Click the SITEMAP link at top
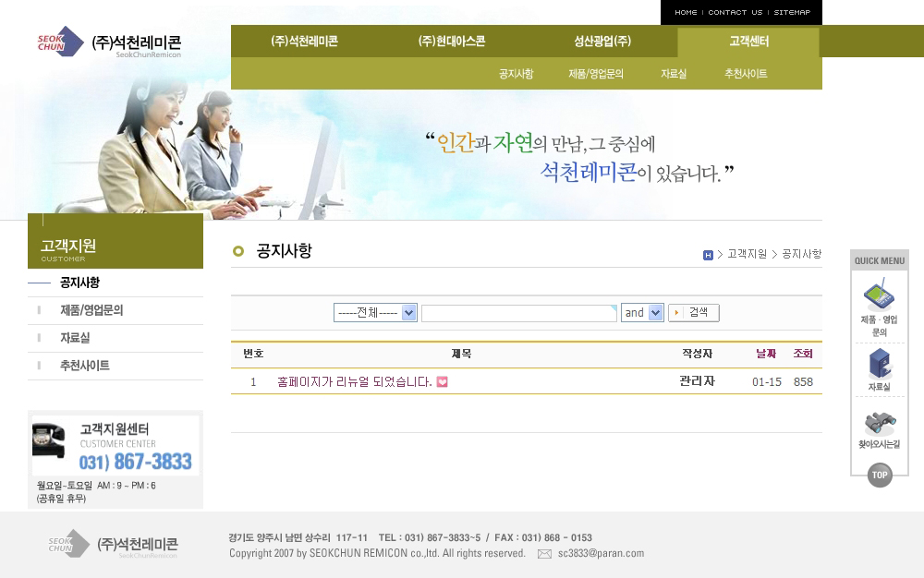Viewport: 924px width, 578px height. 792,12
